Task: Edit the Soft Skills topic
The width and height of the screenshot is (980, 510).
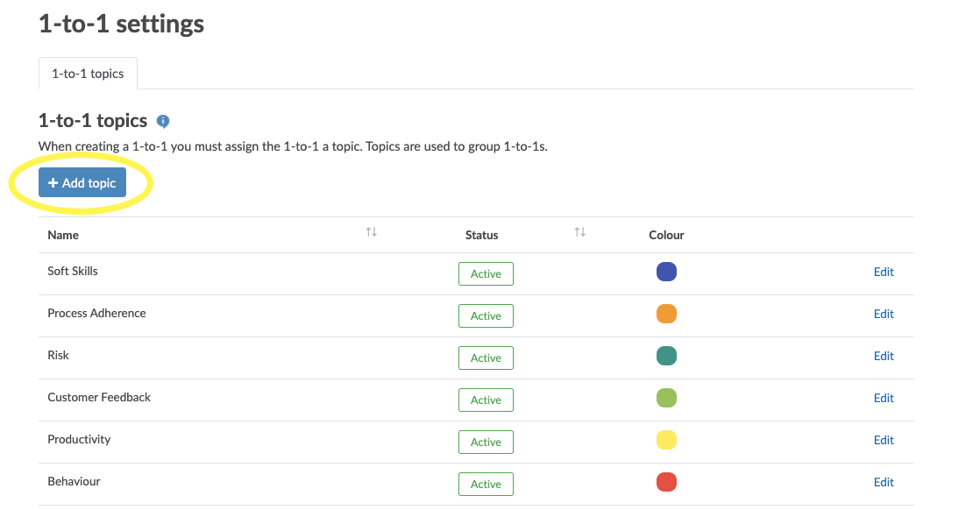Action: point(884,272)
